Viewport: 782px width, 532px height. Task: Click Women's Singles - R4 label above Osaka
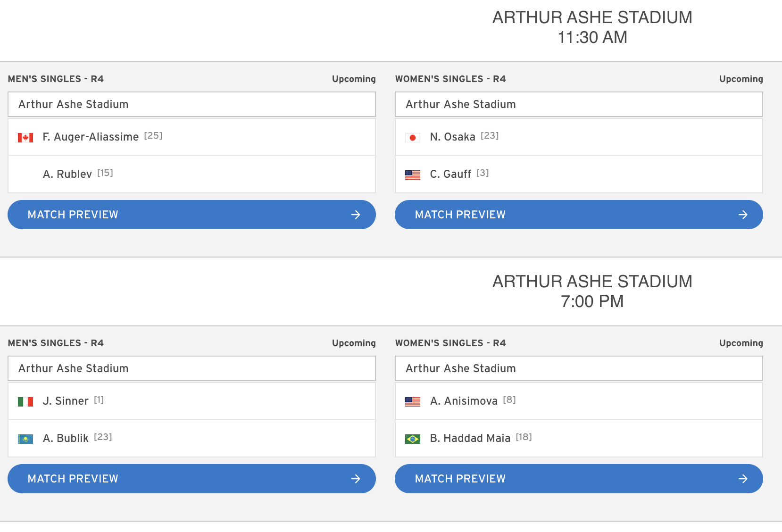tap(450, 79)
